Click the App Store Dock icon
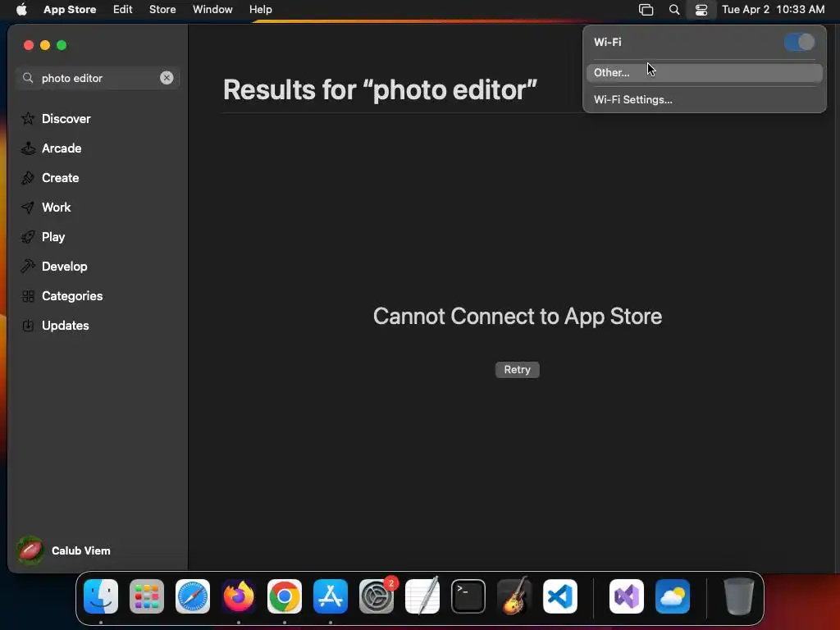 pyautogui.click(x=331, y=596)
